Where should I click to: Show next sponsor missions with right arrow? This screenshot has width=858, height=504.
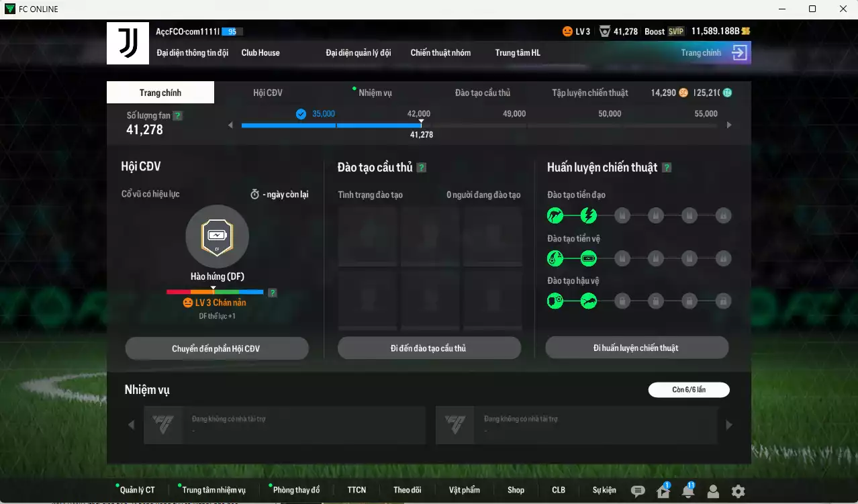click(729, 425)
